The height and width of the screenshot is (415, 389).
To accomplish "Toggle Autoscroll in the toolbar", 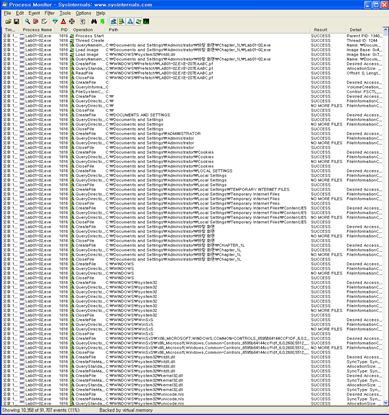I will pos(36,22).
